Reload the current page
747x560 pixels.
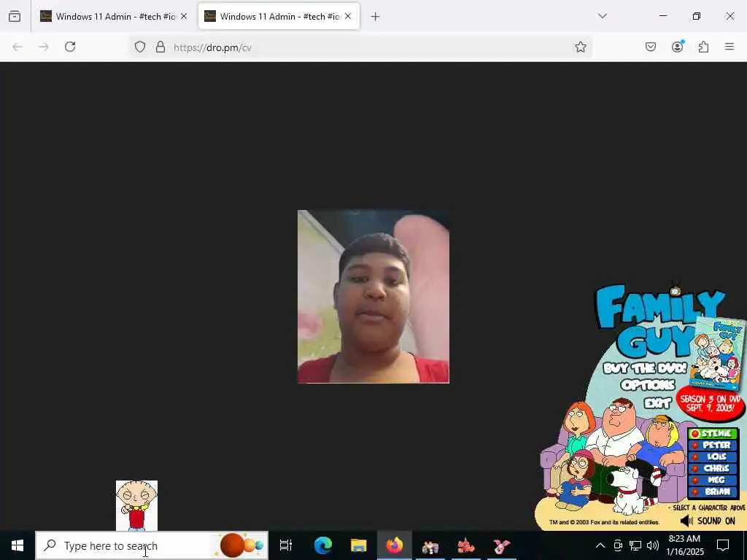tap(70, 47)
